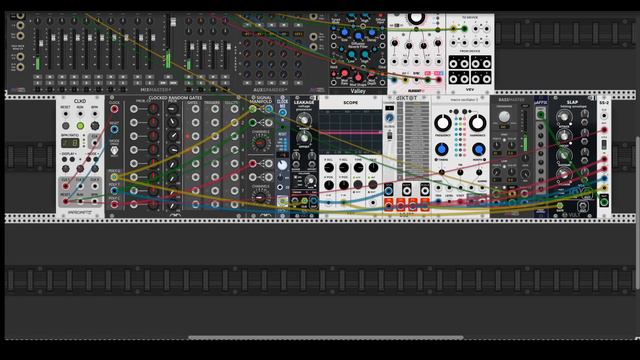
Task: Click the RESET output jack at CLKD bottom
Action: click(65, 201)
